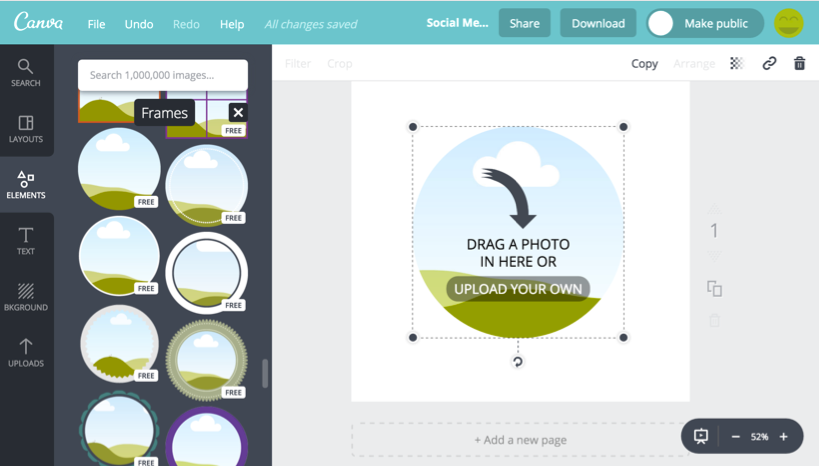Click the link icon in toolbar
819x466 pixels.
click(769, 63)
